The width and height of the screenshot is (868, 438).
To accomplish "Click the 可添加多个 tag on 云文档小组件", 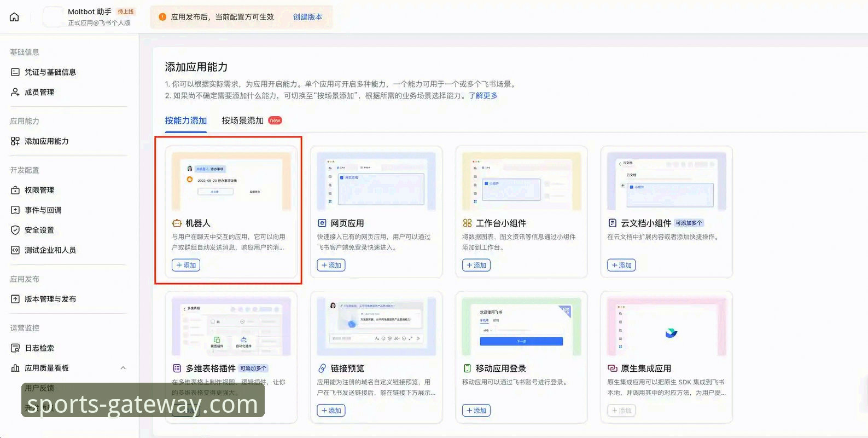I will [x=689, y=223].
